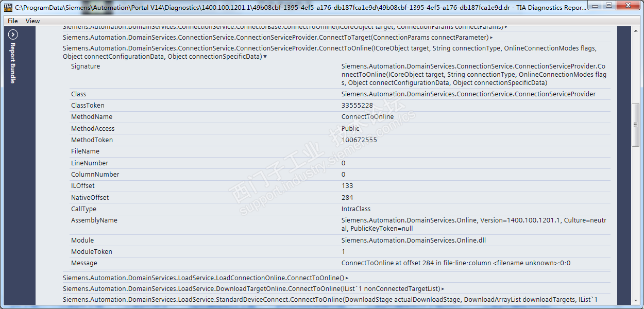Select the AssemblyName row label

coord(94,220)
